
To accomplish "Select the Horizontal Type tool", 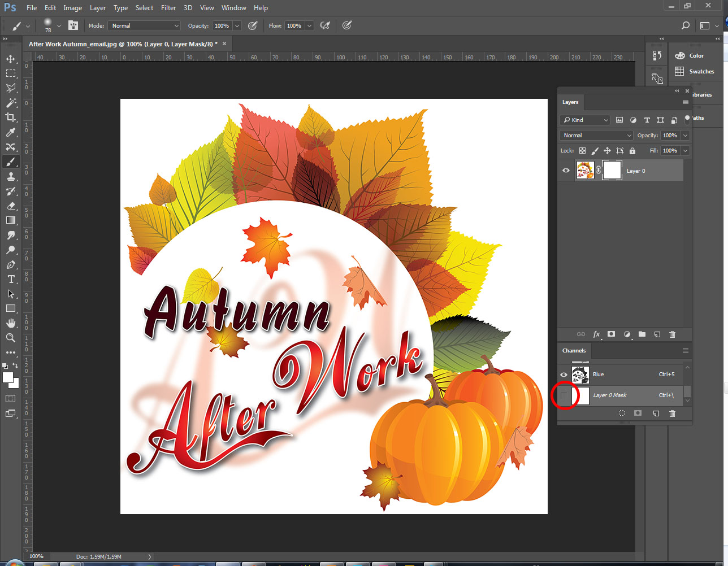I will pyautogui.click(x=11, y=279).
